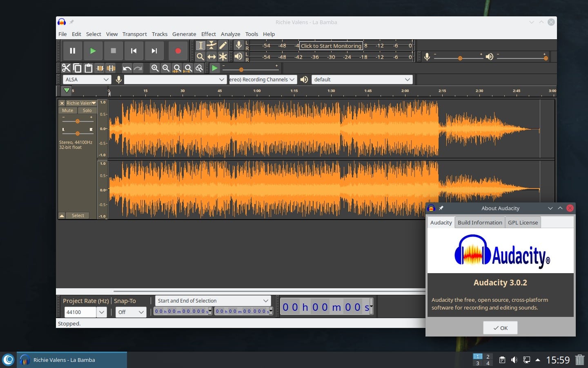Open the Richie Valens track menu

click(x=94, y=103)
